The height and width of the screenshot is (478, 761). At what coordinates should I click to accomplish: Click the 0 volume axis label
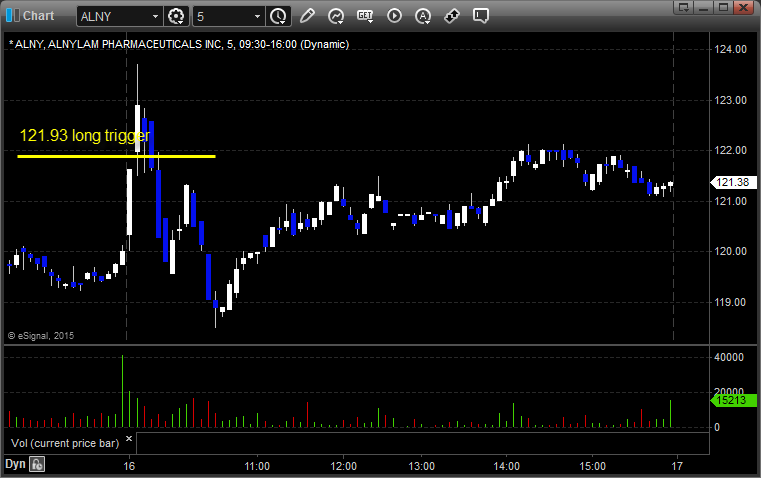[717, 428]
